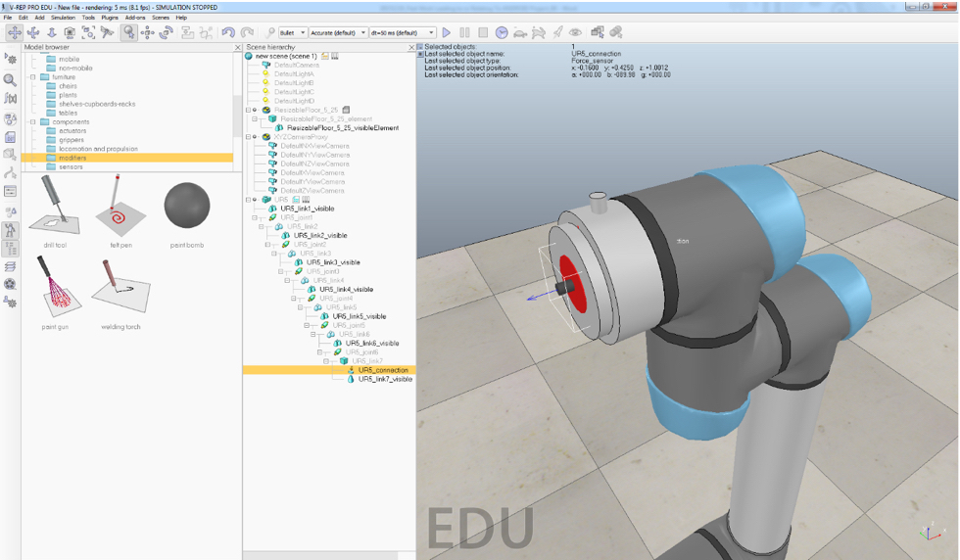The image size is (960, 560).
Task: Close the Model browser panel
Action: pos(237,47)
